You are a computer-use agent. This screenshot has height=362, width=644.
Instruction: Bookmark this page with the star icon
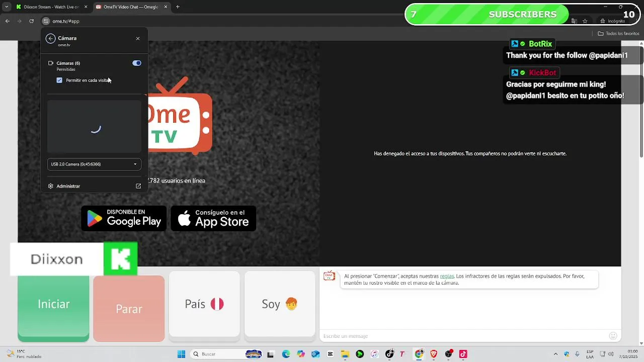point(585,21)
